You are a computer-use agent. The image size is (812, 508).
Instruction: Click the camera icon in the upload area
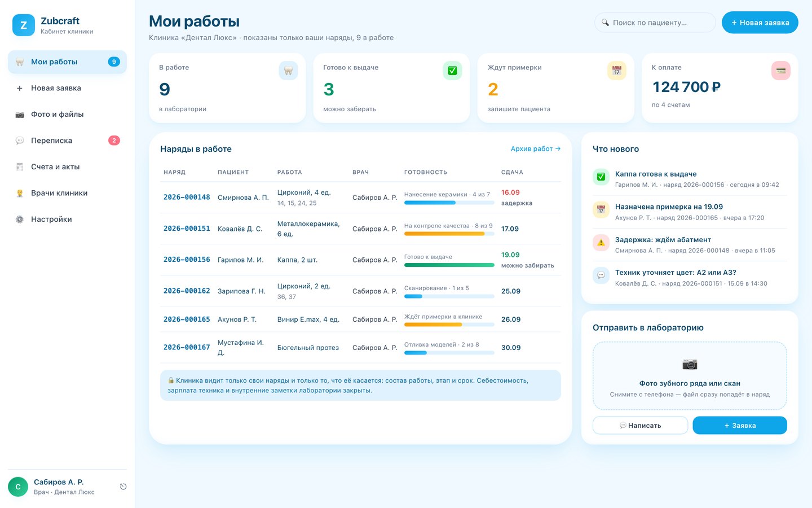[690, 364]
